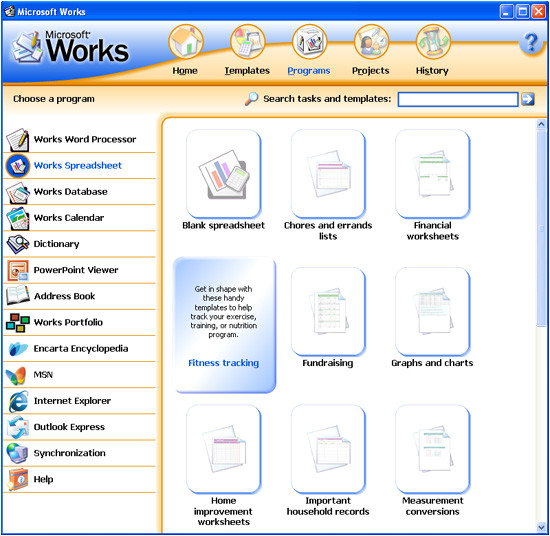This screenshot has height=536, width=550.
Task: Open Important household records thumbnail
Action: 328,449
